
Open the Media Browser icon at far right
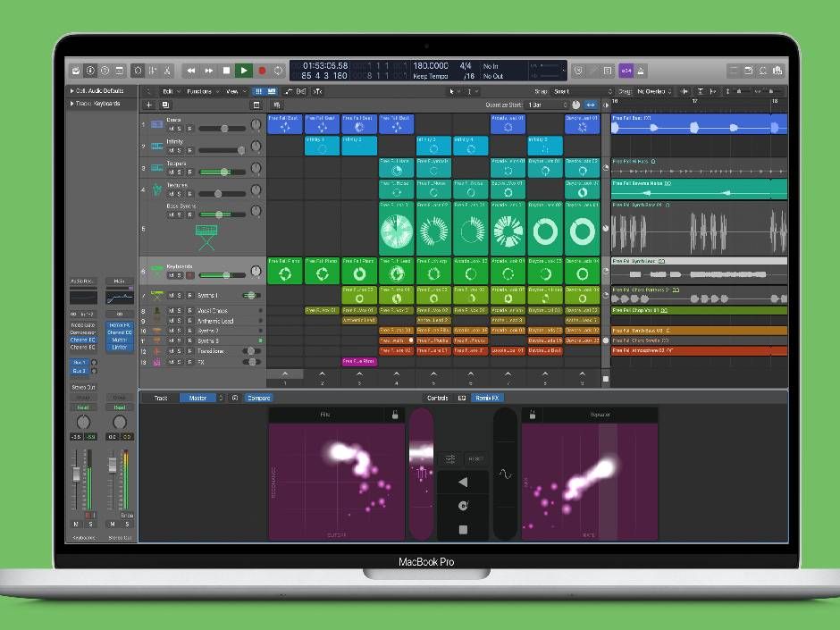[777, 71]
